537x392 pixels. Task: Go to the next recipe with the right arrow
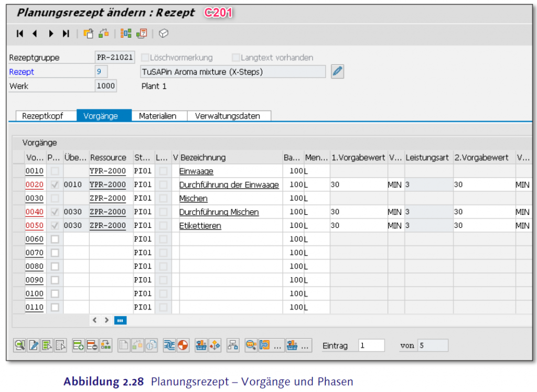(51, 34)
